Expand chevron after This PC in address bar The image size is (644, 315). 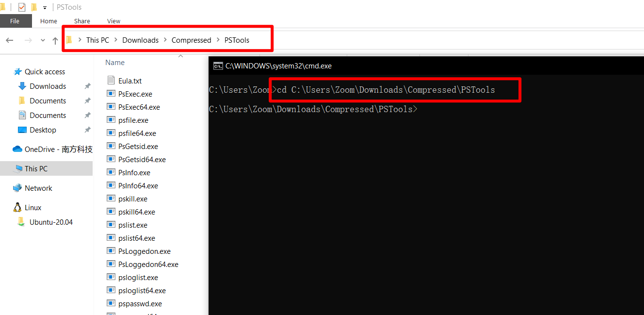click(x=116, y=40)
